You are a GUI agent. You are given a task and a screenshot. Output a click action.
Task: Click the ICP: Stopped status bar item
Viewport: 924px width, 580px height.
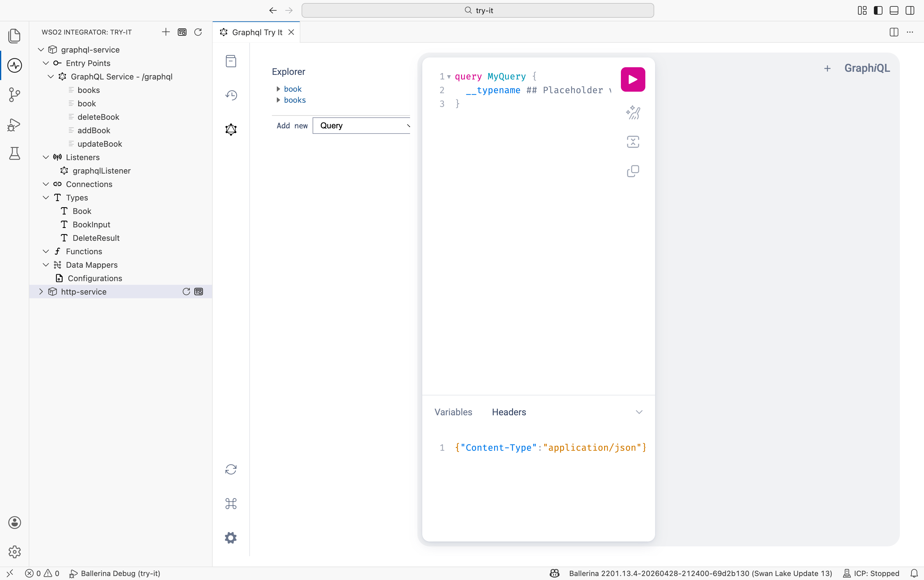click(x=871, y=573)
